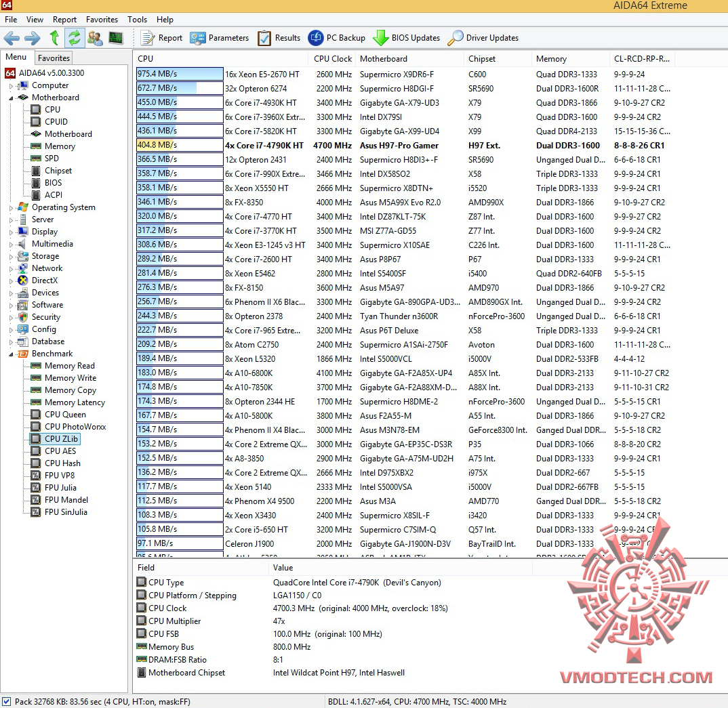Expand the Display tree node

click(11, 232)
